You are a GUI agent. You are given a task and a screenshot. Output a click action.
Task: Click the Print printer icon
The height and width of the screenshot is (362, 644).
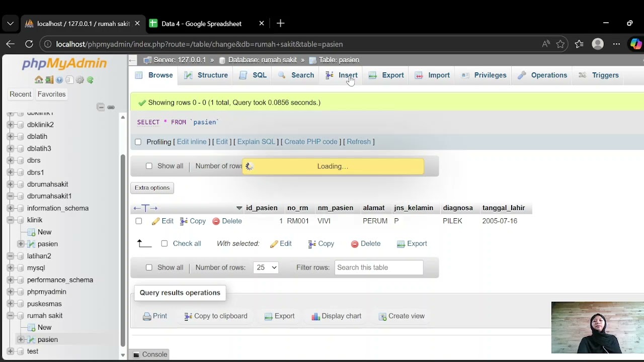tap(147, 316)
